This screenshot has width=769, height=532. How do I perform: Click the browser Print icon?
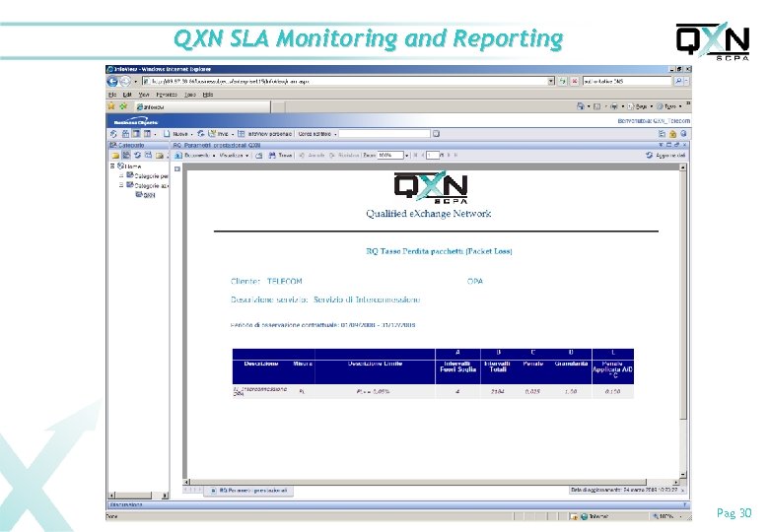[x=613, y=105]
